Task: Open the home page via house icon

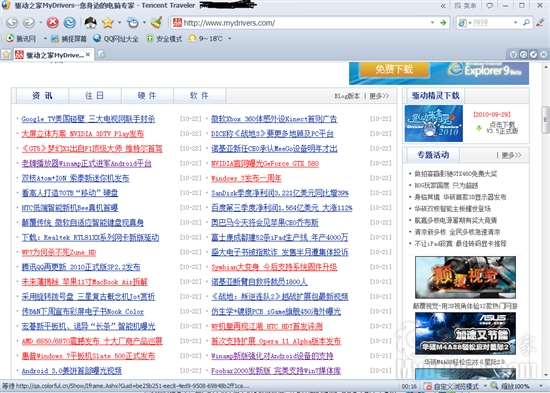Action: click(x=90, y=23)
